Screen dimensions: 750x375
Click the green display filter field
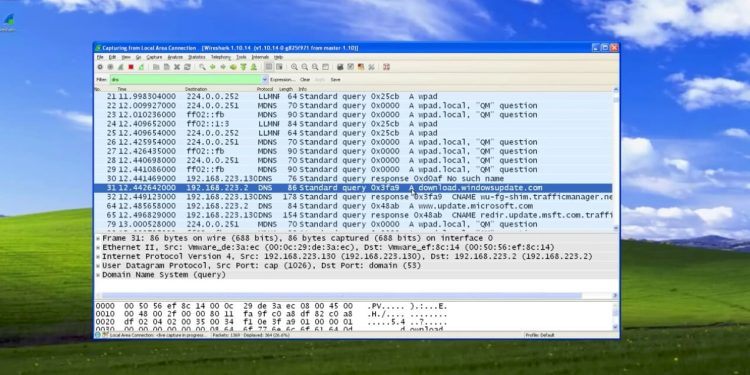click(x=186, y=79)
